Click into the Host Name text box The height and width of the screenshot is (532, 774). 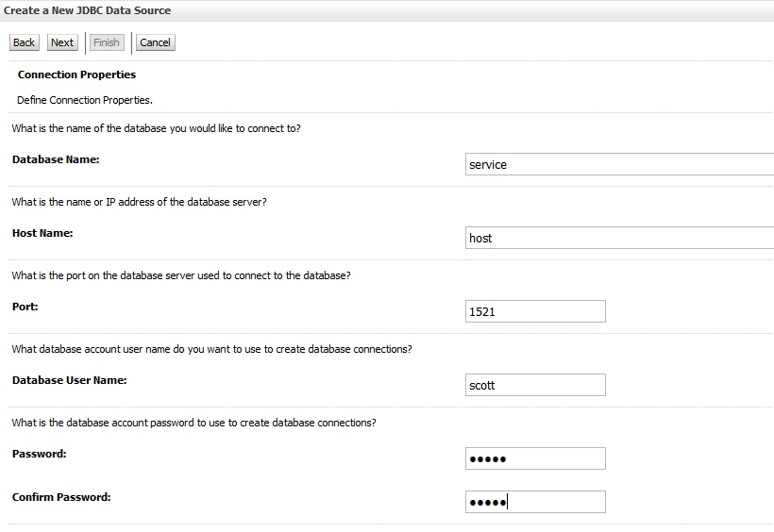(x=619, y=238)
